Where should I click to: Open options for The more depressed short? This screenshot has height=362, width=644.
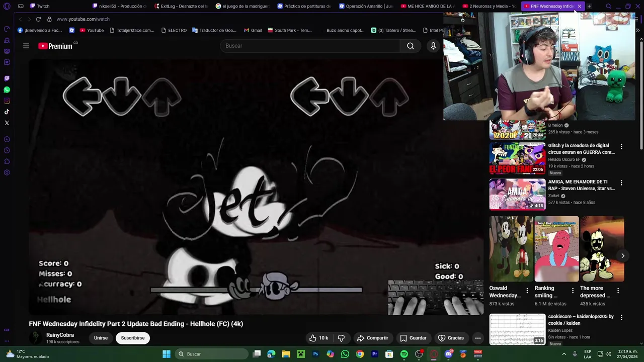[618, 291]
